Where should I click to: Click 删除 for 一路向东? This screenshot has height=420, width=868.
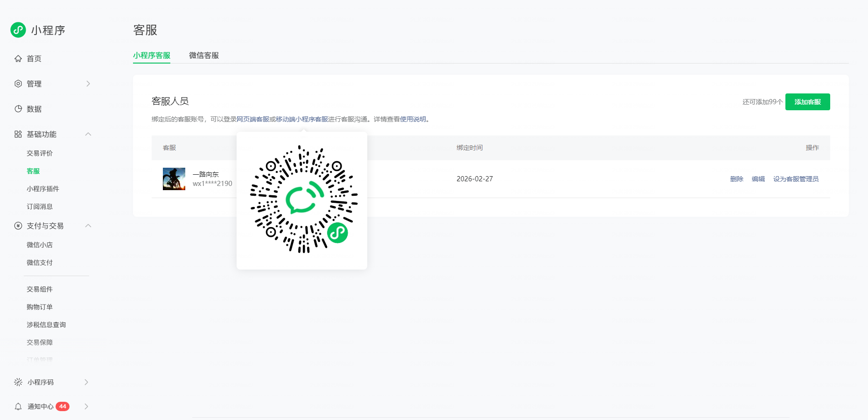[x=737, y=179]
